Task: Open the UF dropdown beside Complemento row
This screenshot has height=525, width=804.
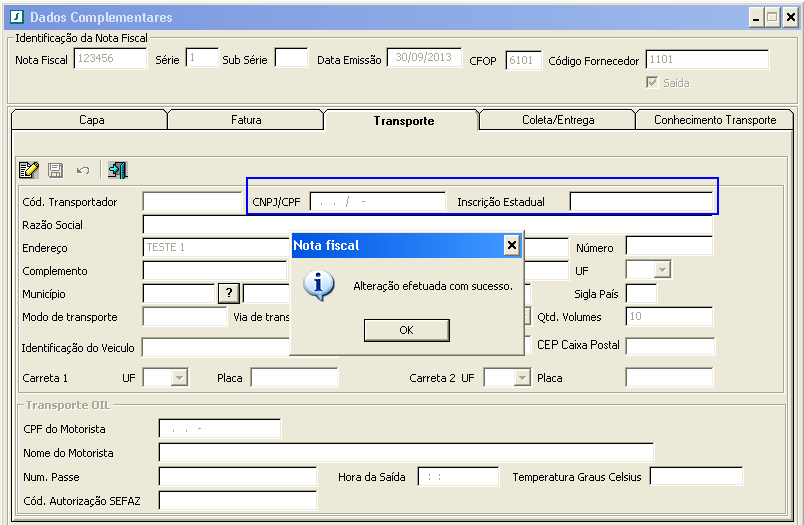Action: click(x=659, y=270)
